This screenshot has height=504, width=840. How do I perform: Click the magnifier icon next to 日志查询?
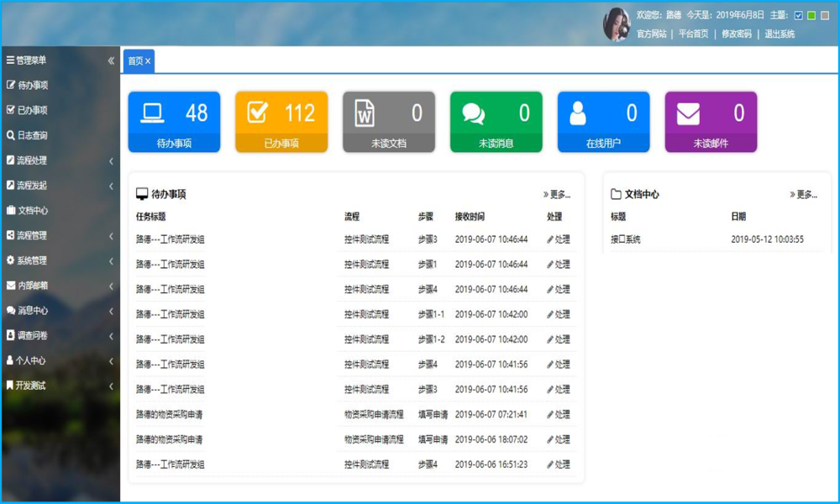click(x=11, y=135)
